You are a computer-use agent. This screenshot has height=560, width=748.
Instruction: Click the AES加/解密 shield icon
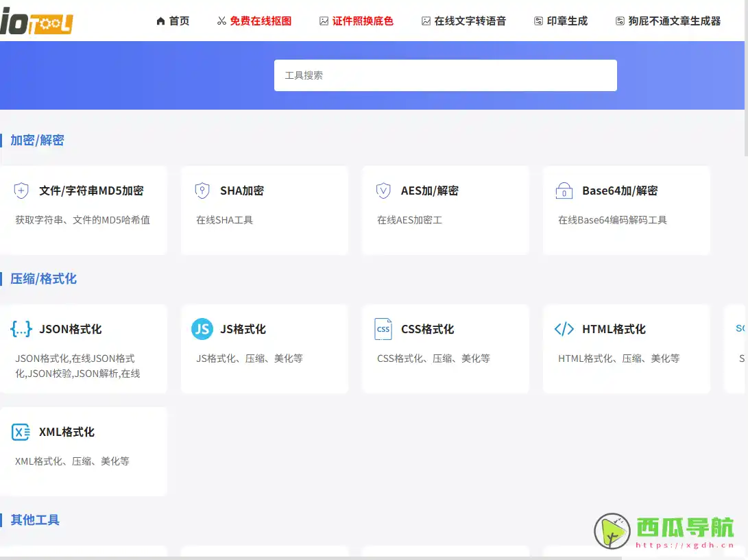[383, 191]
